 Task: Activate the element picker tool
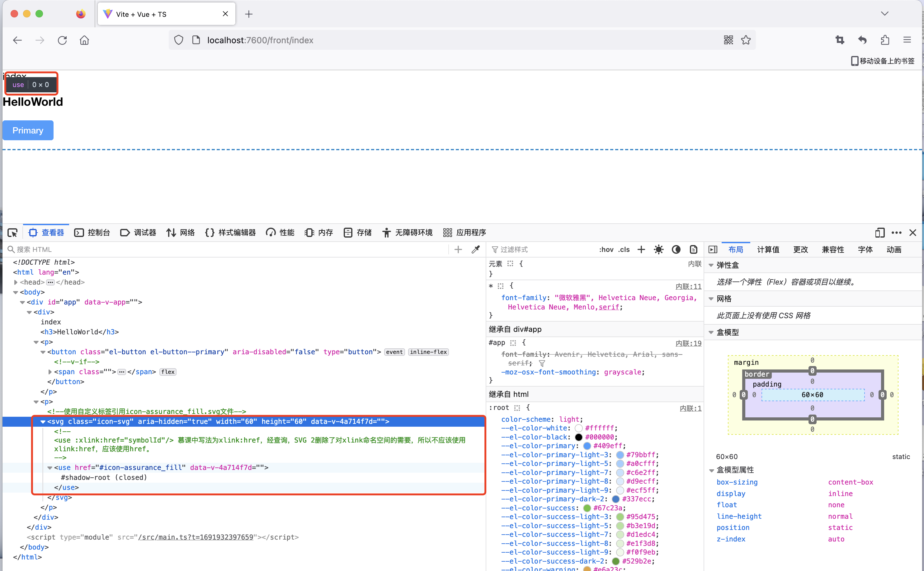(x=12, y=233)
